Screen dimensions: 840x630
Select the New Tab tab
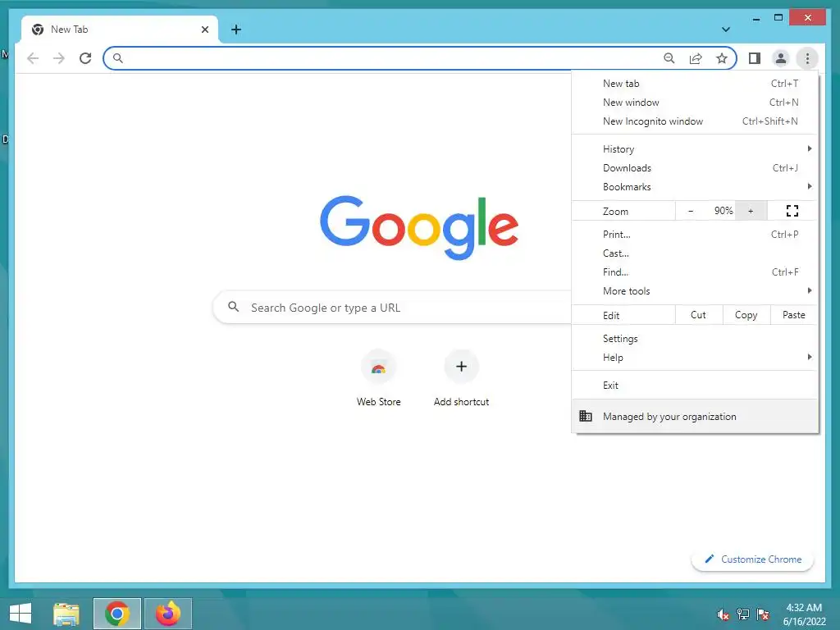point(120,30)
